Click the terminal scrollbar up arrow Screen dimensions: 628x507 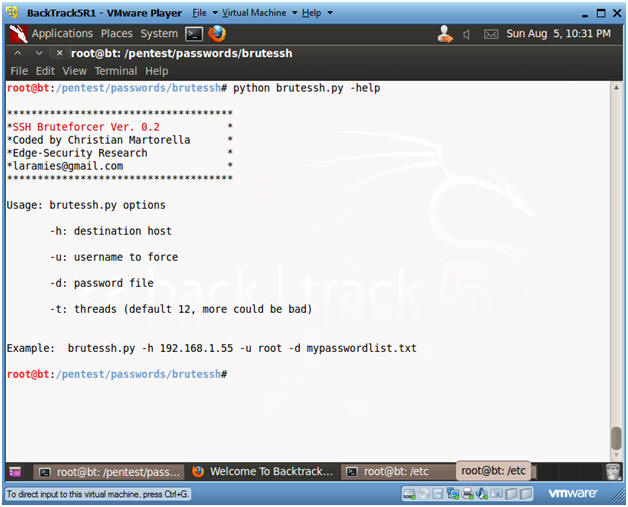[616, 87]
